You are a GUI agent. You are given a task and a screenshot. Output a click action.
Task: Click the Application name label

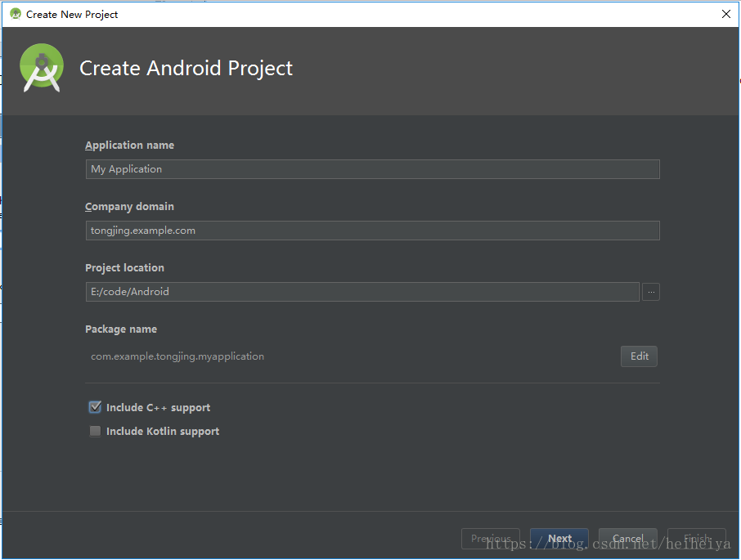[129, 145]
